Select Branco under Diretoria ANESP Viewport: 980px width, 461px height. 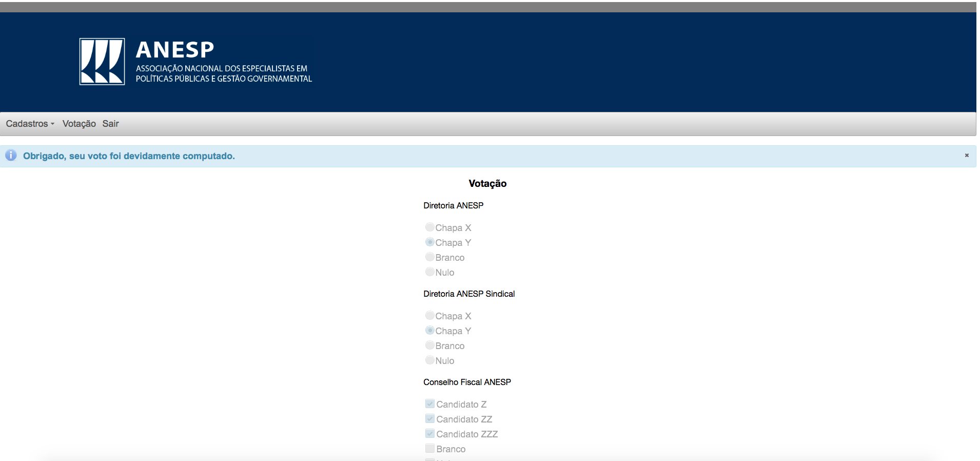[x=430, y=257]
